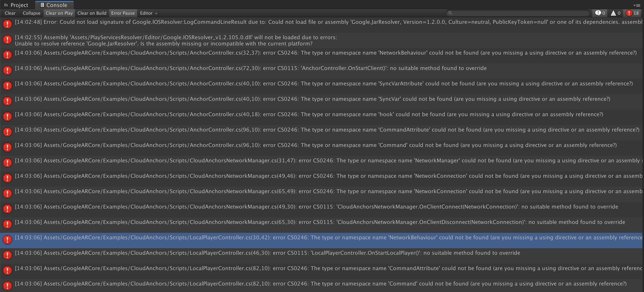Toggle the info message count filter icon

pyautogui.click(x=600, y=13)
